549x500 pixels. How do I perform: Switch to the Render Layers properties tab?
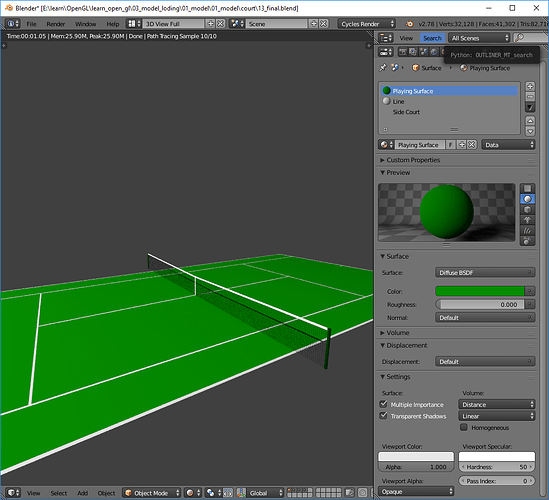(x=413, y=52)
